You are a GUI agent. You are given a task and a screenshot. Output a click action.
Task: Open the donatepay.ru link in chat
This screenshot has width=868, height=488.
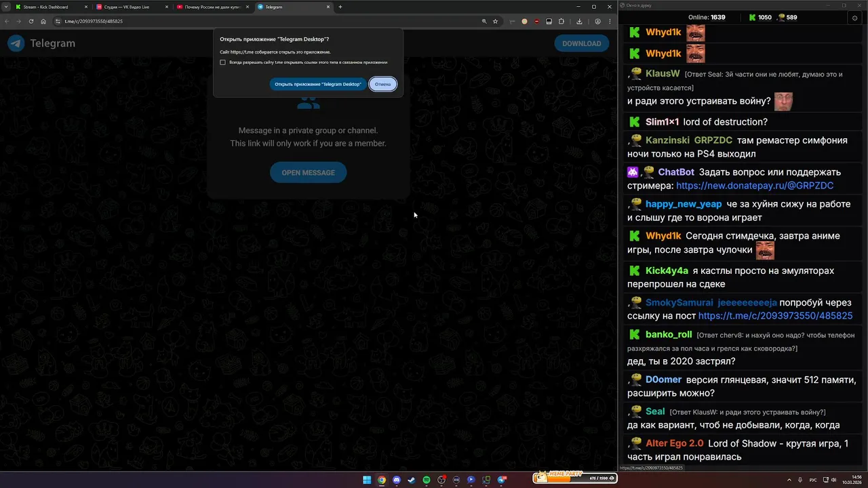755,185
